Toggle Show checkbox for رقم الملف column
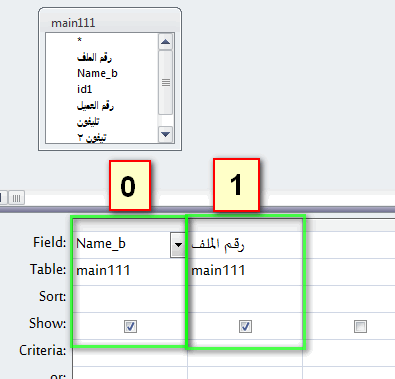Viewport: 395px width, 379px height. tap(245, 326)
